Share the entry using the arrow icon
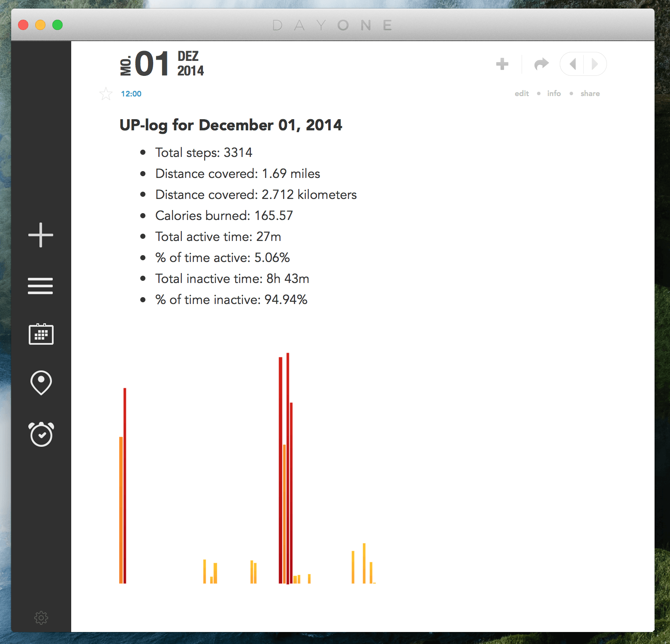The width and height of the screenshot is (670, 644). coord(541,64)
